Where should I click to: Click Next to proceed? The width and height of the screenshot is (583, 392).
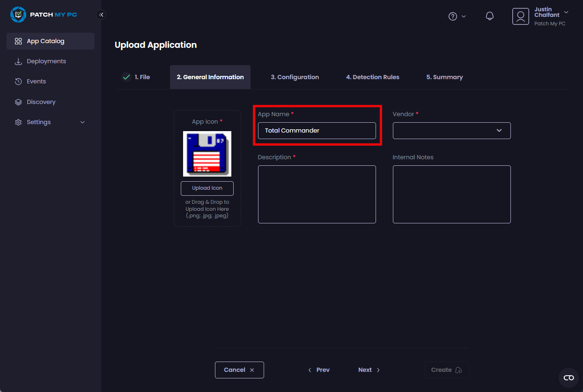[x=369, y=370]
